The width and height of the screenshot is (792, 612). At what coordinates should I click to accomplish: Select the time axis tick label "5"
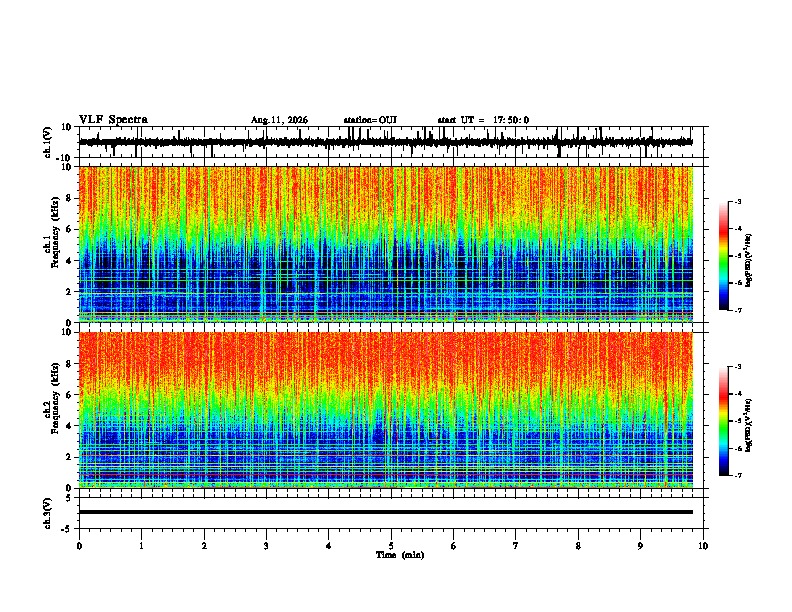pos(391,546)
